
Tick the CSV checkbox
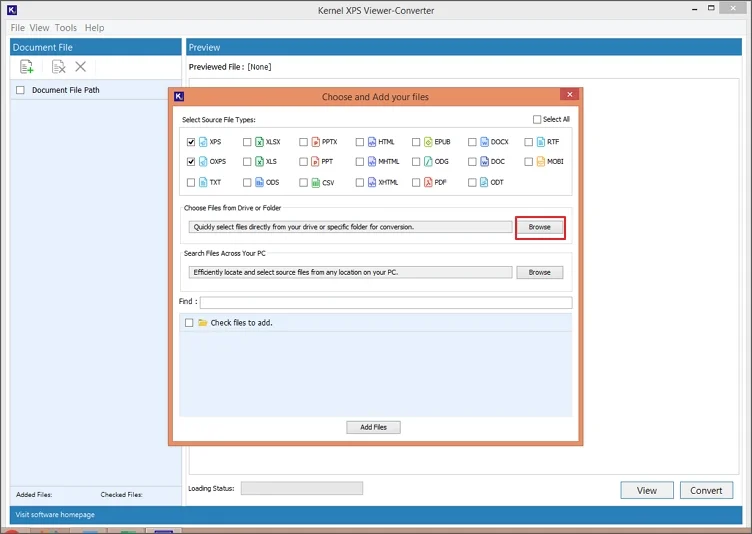(x=303, y=182)
